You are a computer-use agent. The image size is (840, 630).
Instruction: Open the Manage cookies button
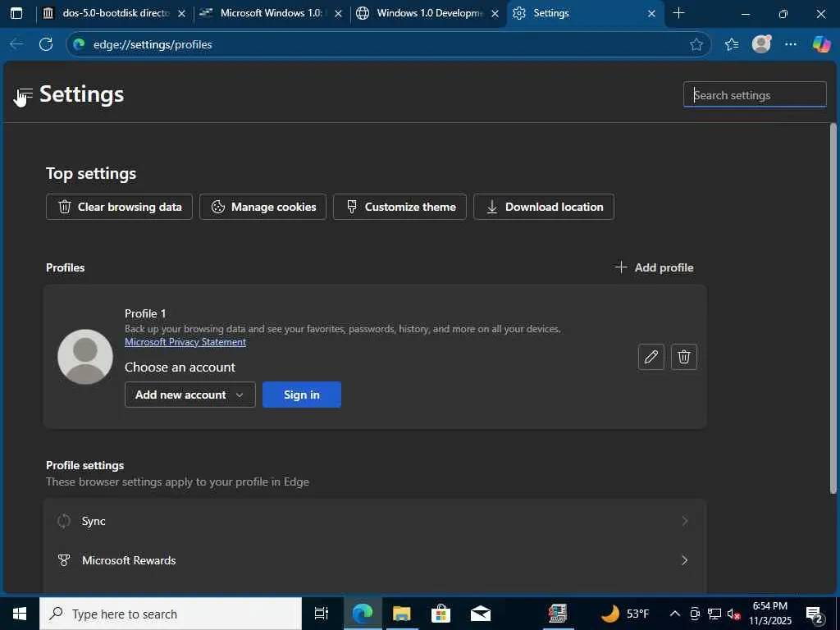pos(263,207)
